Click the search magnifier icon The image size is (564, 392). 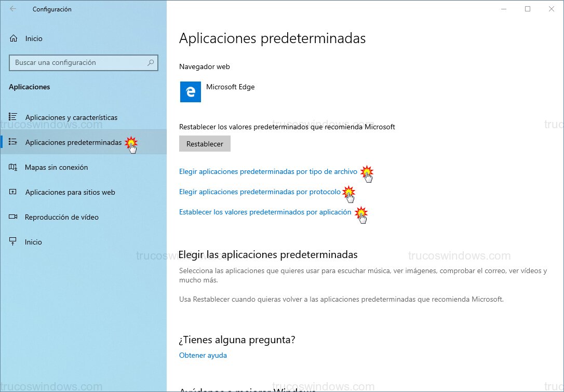(x=151, y=63)
